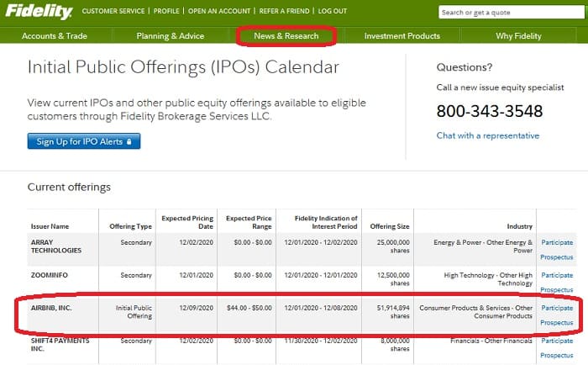Click Refer a Friend link

(284, 11)
